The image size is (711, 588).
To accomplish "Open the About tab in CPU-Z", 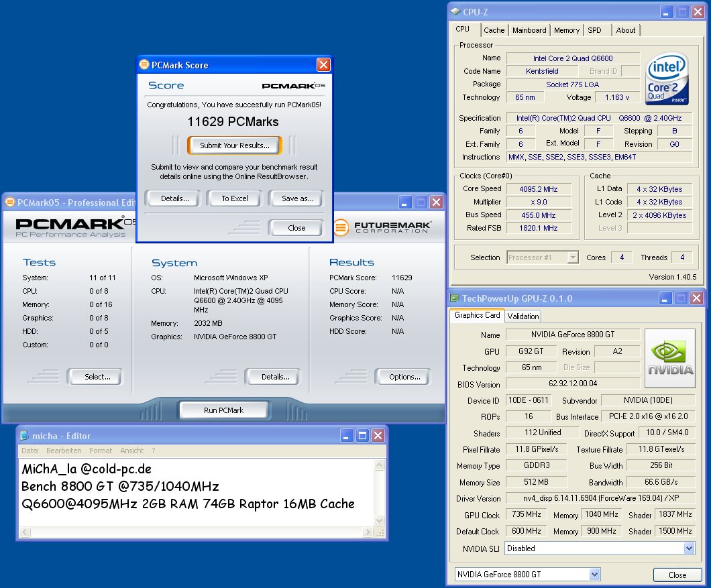I will 625,30.
